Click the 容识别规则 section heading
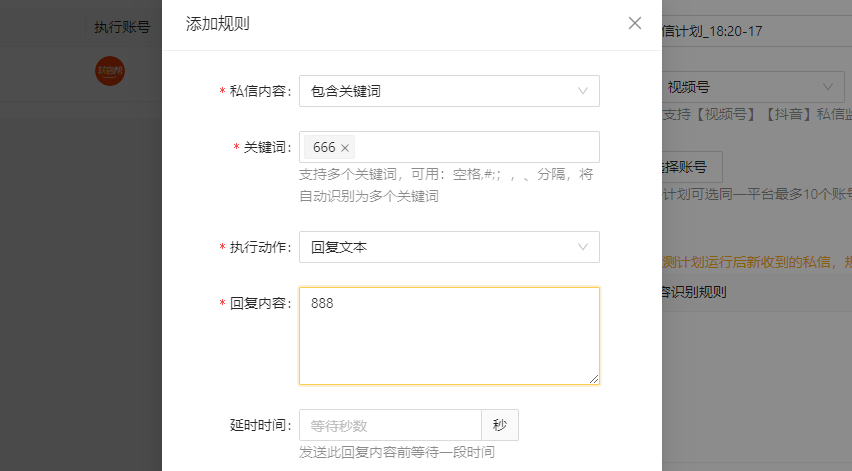Screen dimensions: 852x471 click(x=694, y=292)
